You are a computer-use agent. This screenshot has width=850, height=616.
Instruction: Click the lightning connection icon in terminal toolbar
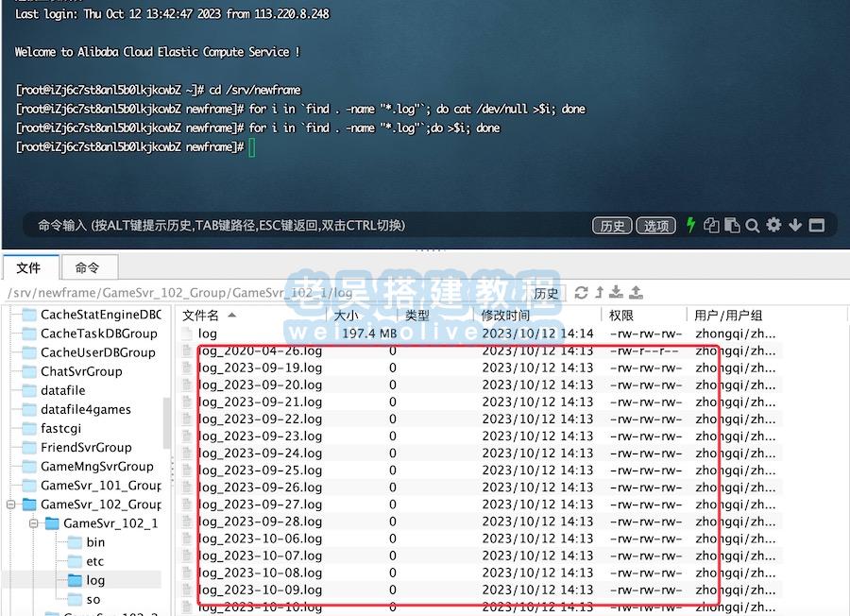click(x=691, y=225)
